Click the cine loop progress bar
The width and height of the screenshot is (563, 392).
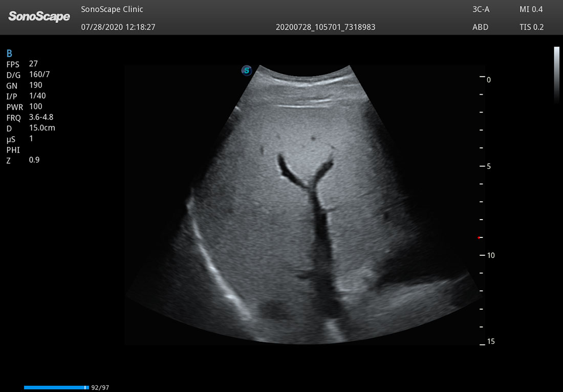click(x=56, y=388)
